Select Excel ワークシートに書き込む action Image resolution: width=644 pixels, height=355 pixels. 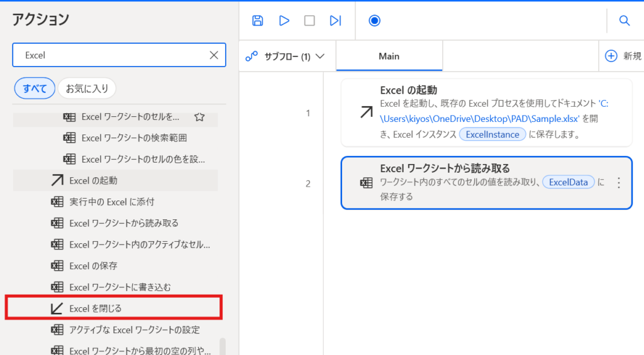point(116,287)
